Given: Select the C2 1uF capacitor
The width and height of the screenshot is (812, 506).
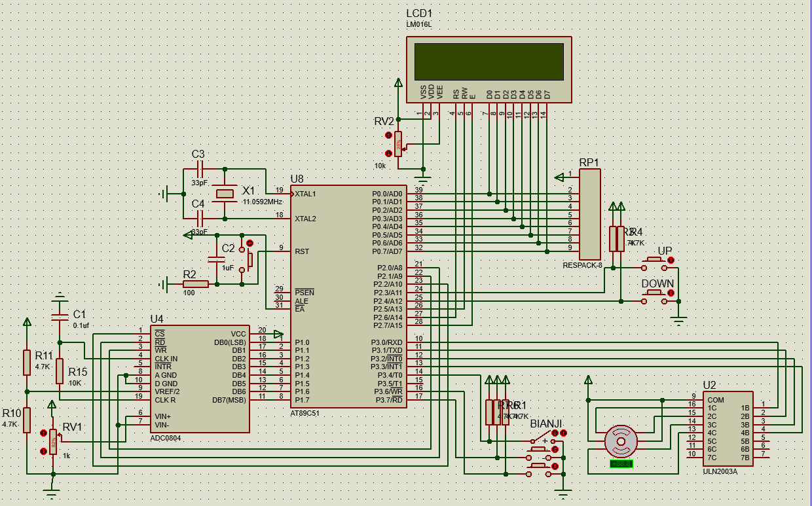Looking at the screenshot, I should point(217,260).
